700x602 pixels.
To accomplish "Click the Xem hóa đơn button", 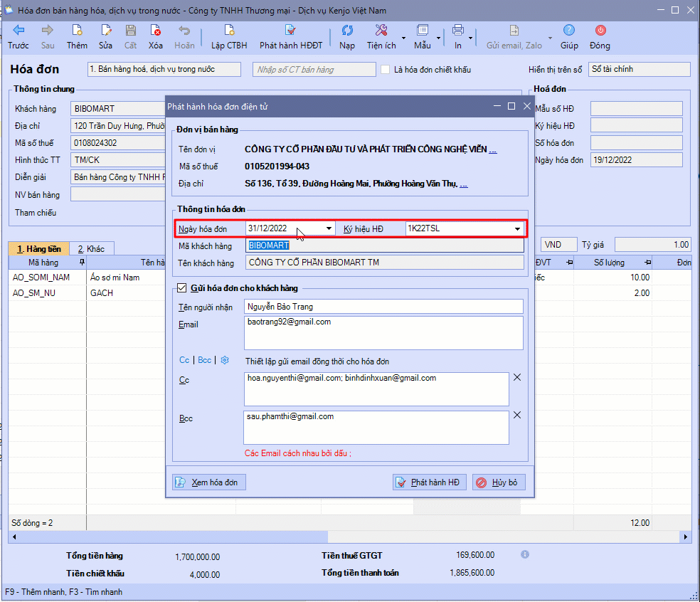I will (x=208, y=482).
